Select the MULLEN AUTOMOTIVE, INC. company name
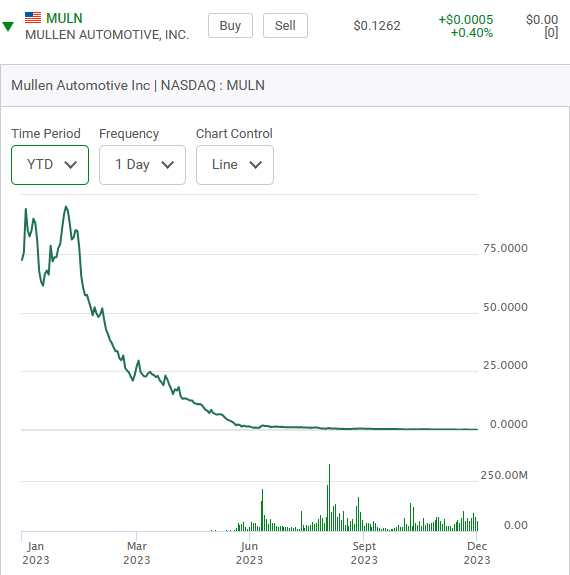Screen dimensions: 570x575 coord(107,35)
